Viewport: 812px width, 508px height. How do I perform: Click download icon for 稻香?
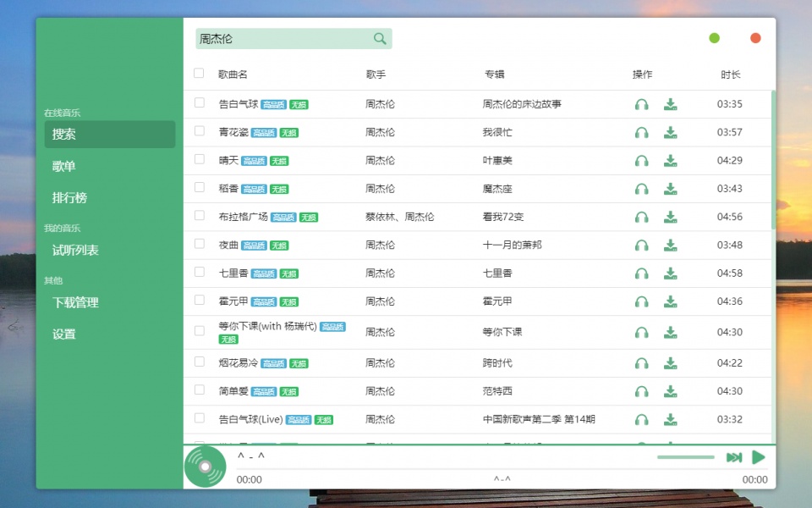coord(670,189)
